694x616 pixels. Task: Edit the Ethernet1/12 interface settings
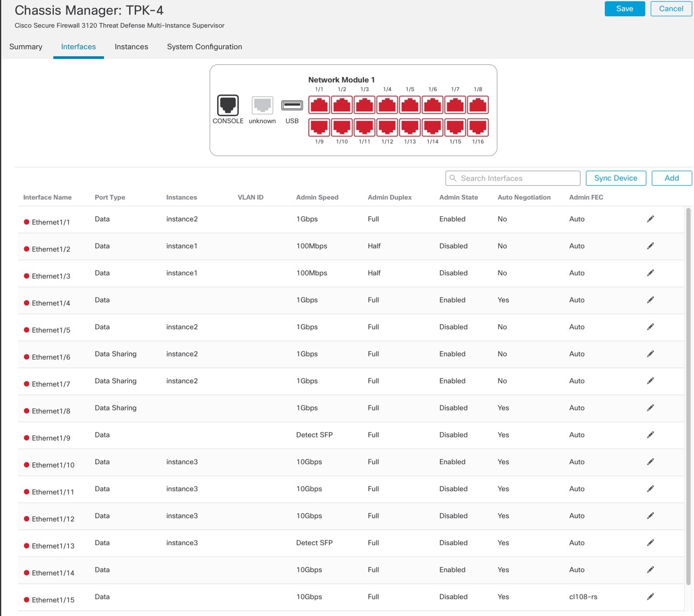click(650, 516)
